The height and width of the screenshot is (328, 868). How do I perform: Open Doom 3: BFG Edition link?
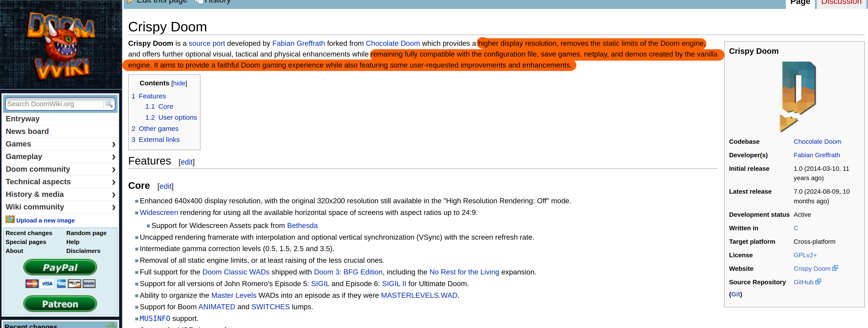click(348, 272)
